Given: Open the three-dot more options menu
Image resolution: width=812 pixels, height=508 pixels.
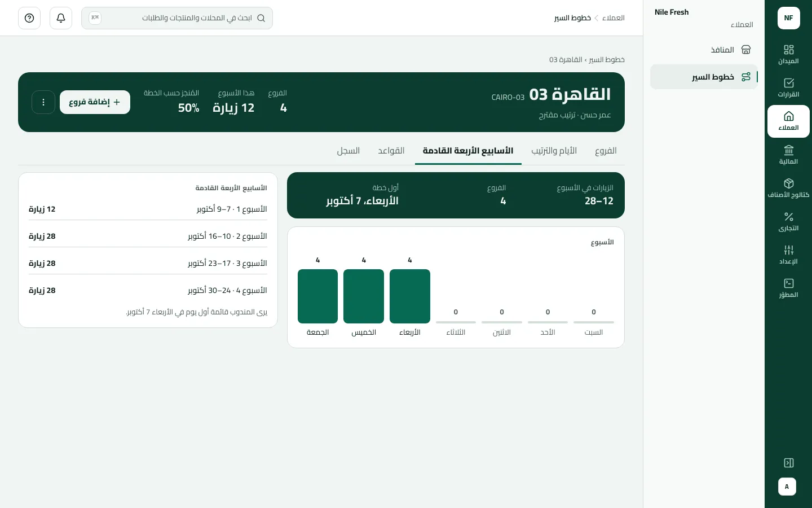Looking at the screenshot, I should coord(43,102).
